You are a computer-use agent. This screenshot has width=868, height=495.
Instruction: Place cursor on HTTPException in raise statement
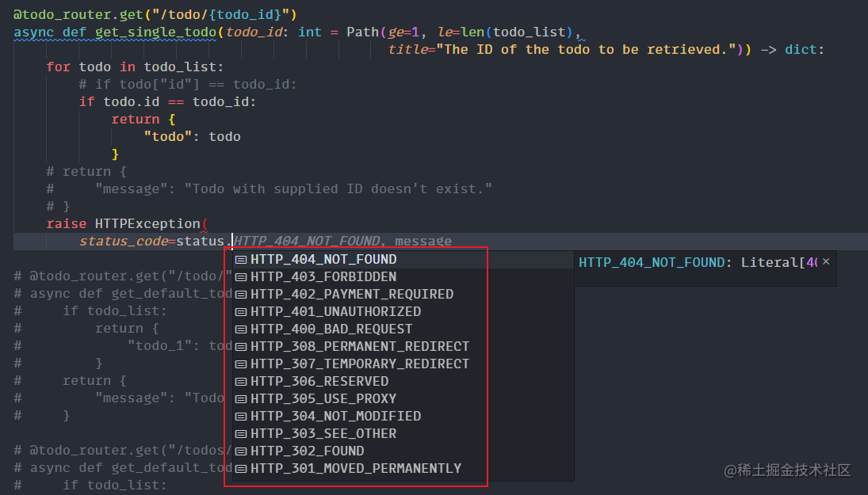[x=147, y=223]
